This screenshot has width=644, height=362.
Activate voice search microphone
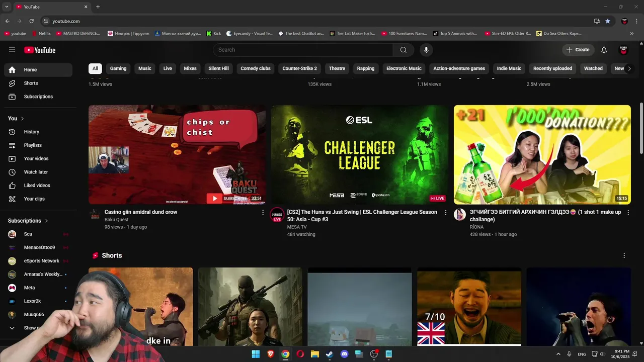426,50
